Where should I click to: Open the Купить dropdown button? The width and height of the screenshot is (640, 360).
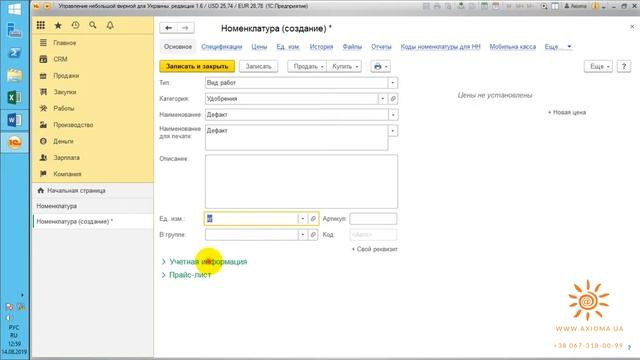click(344, 66)
